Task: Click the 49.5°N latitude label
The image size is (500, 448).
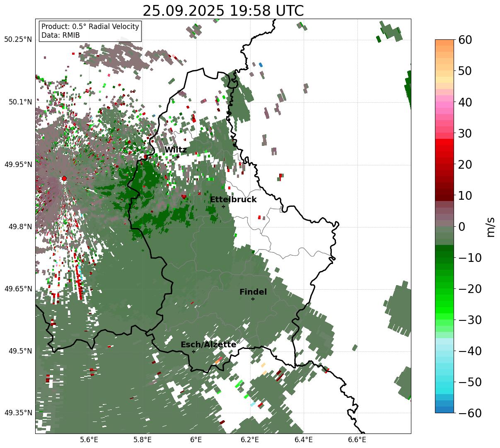Action: pyautogui.click(x=20, y=351)
